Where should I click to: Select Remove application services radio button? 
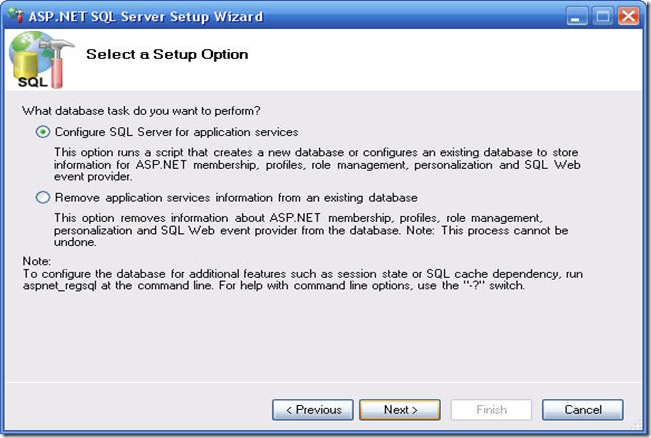[43, 197]
